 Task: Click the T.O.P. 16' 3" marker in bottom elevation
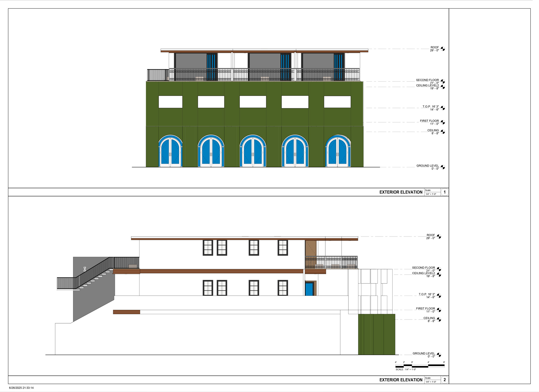439,296
